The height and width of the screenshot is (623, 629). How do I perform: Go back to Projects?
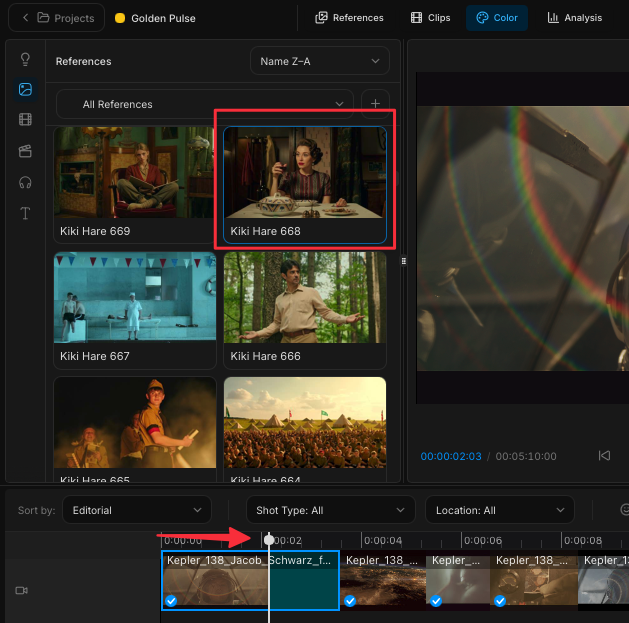57,18
